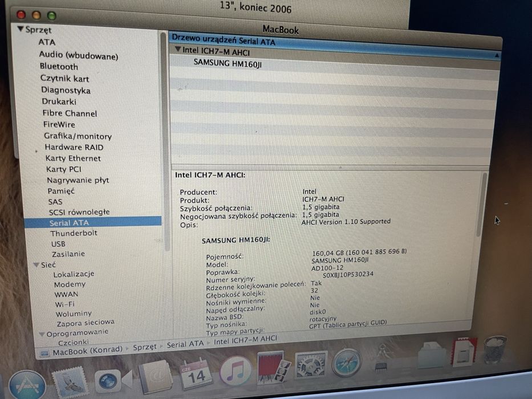Select WWAN under Sieć
The height and width of the screenshot is (399, 532).
[x=66, y=294]
